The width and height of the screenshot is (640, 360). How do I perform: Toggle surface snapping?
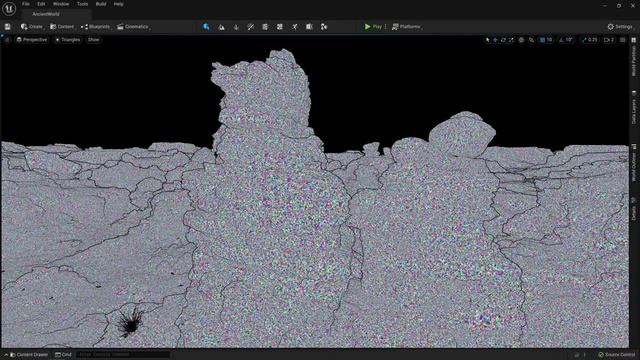click(531, 40)
